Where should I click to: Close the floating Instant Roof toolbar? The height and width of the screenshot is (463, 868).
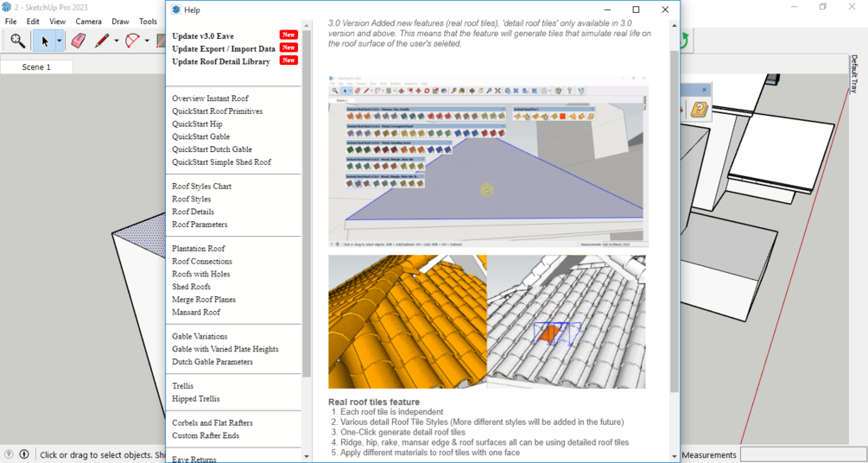[705, 90]
